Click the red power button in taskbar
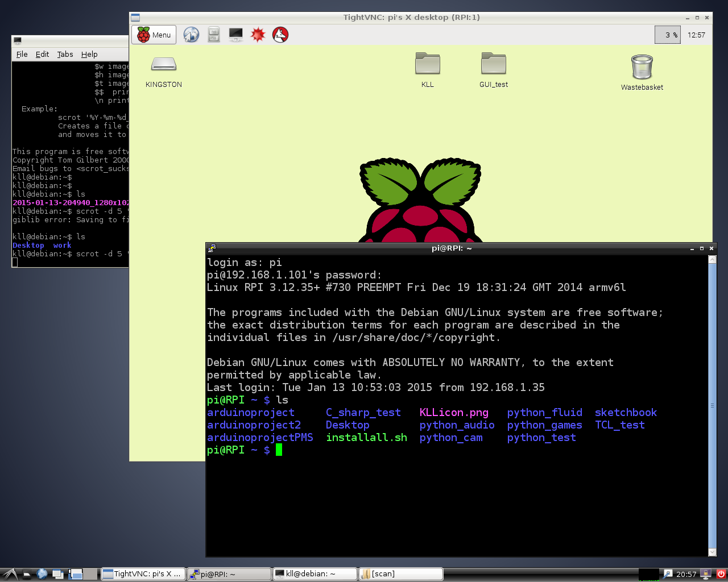Image resolution: width=728 pixels, height=582 pixels. pos(721,574)
